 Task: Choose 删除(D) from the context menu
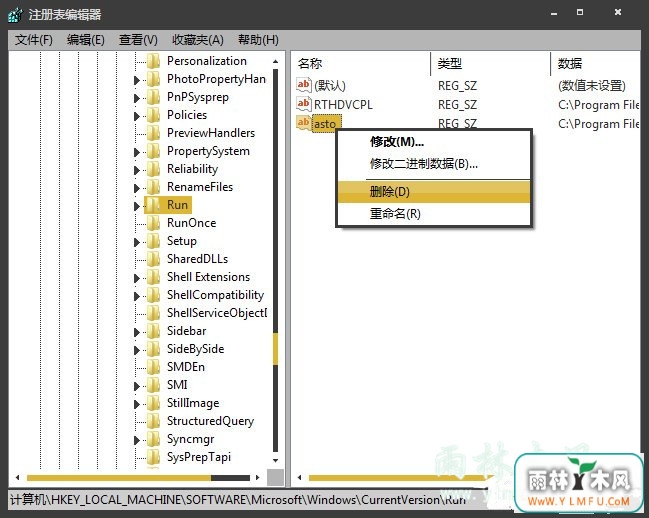pyautogui.click(x=434, y=192)
